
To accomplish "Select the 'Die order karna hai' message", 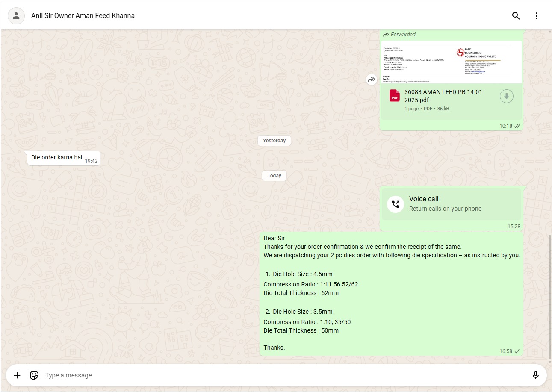I will click(x=57, y=158).
